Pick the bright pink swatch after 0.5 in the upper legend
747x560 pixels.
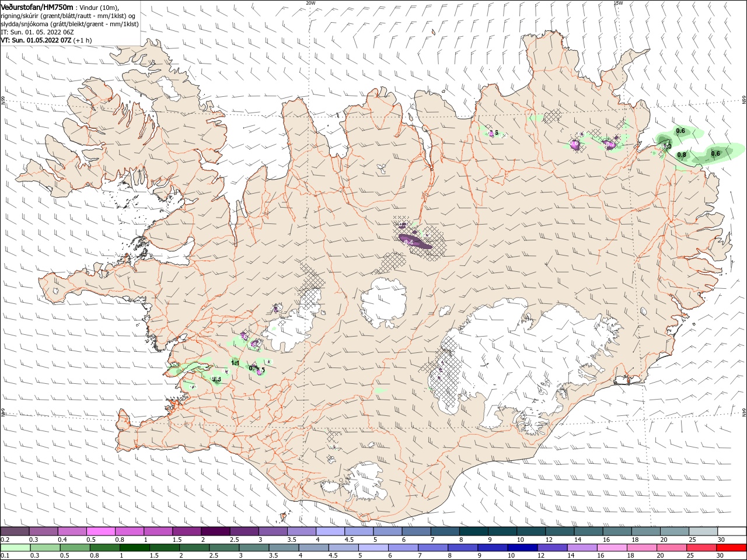click(100, 531)
